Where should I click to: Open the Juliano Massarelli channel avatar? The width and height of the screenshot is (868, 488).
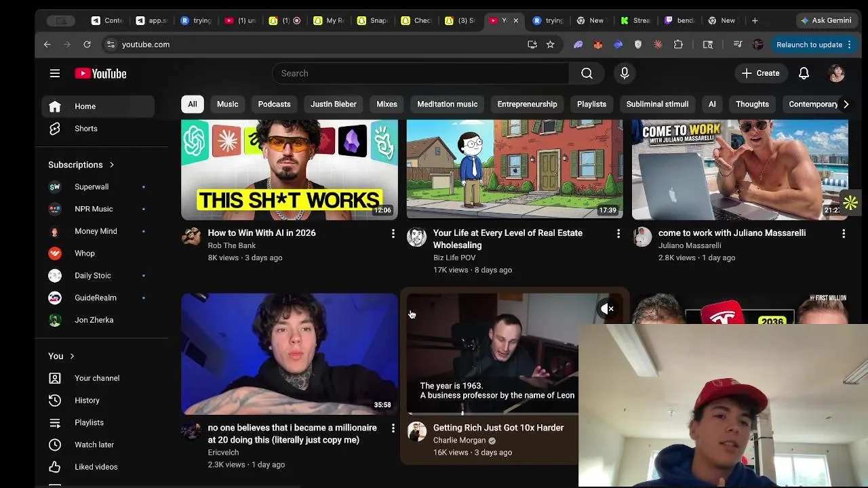[x=642, y=236]
